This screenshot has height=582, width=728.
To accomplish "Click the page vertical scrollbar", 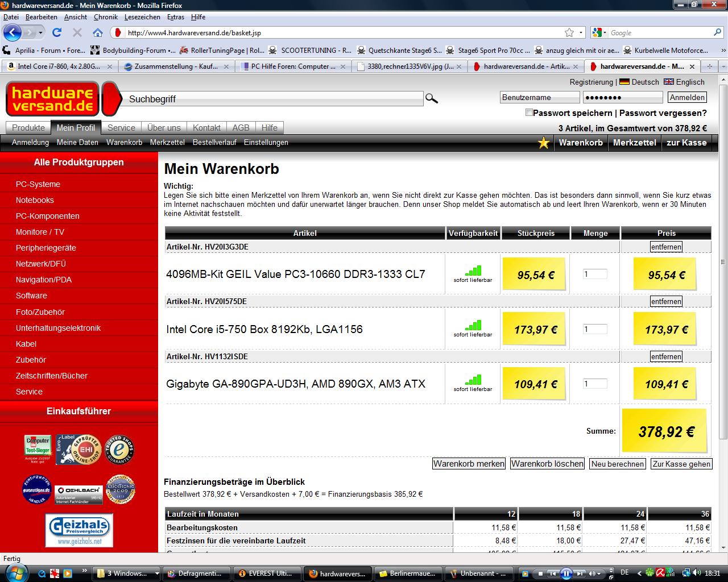I will pos(723,261).
